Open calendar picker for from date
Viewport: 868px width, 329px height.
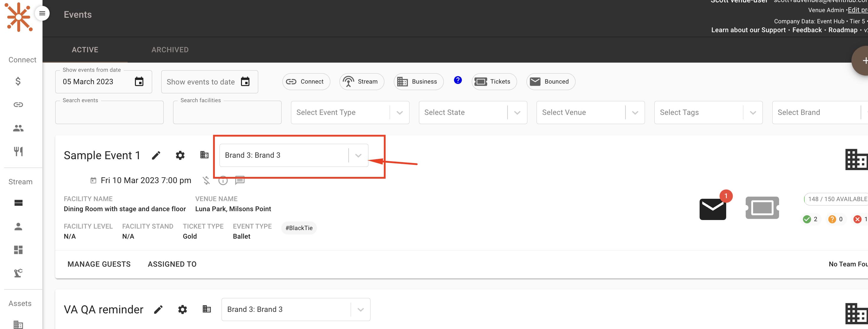click(139, 82)
